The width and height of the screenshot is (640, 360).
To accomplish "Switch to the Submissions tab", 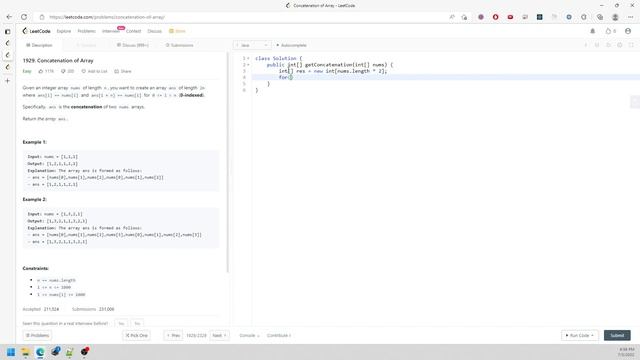I will (x=180, y=45).
